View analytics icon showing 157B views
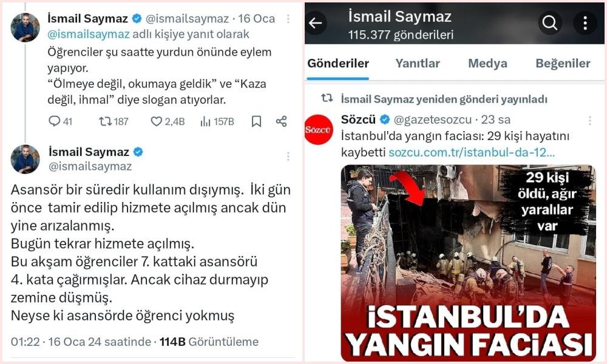This screenshot has height=364, width=607. coord(205,121)
